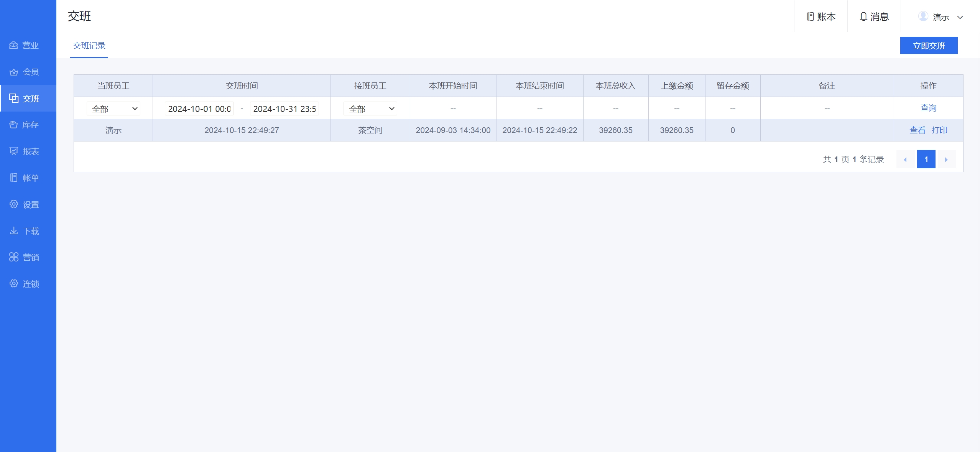The image size is (980, 452).
Task: Open the 报表 chart icon
Action: coord(14,151)
